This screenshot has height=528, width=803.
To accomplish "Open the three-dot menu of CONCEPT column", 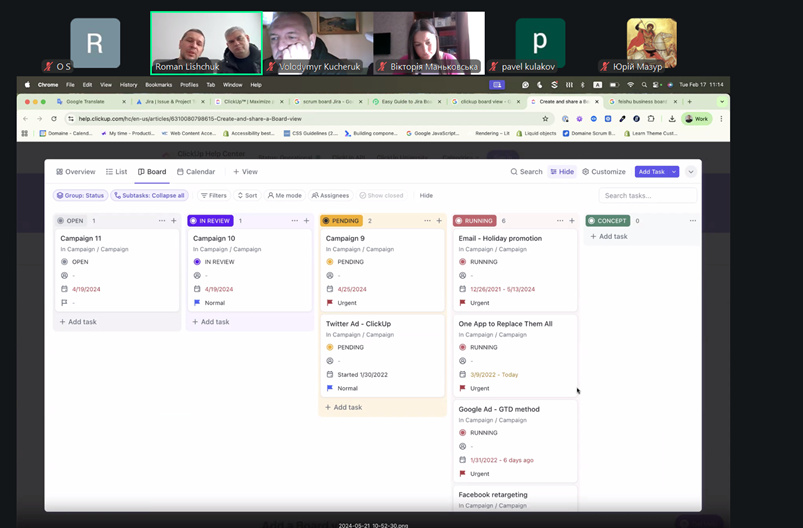I will (x=693, y=221).
